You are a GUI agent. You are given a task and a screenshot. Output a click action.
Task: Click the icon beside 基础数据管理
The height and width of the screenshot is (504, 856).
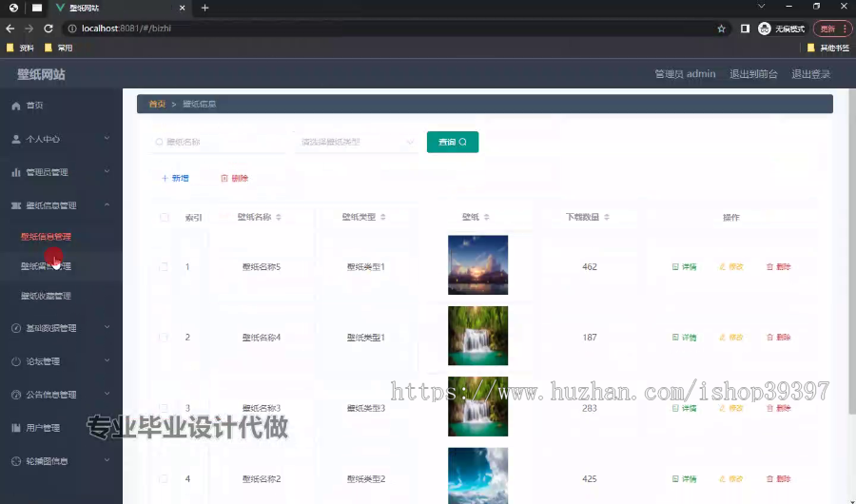[16, 328]
